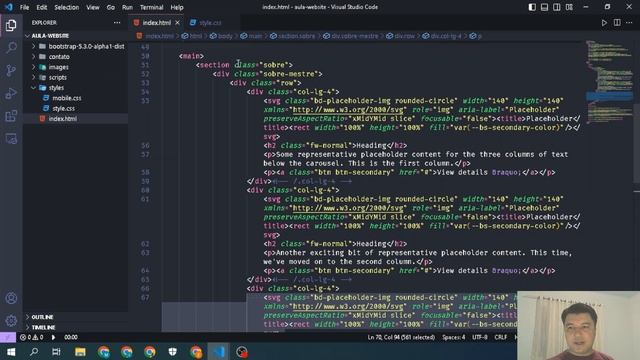Image resolution: width=640 pixels, height=360 pixels.
Task: Open the Manage gear menu
Action: coord(11,320)
